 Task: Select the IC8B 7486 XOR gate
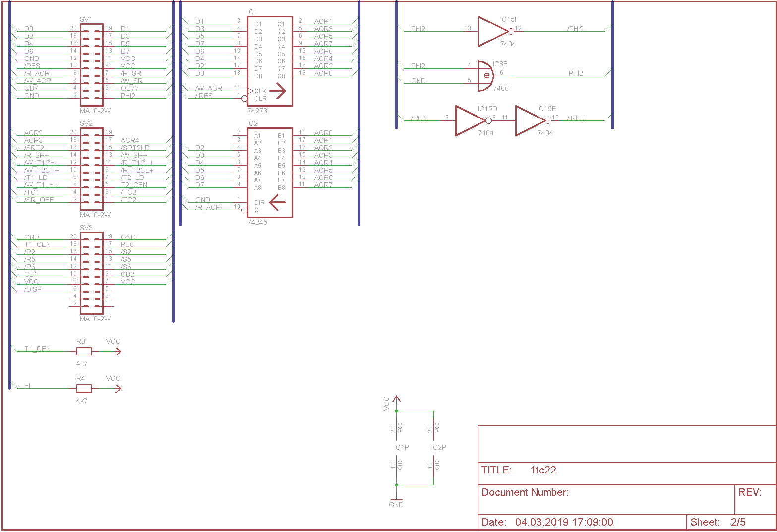[486, 76]
